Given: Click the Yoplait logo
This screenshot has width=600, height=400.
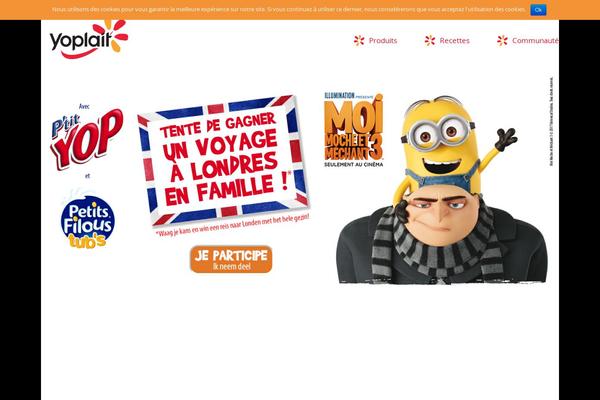Looking at the screenshot, I should (89, 39).
